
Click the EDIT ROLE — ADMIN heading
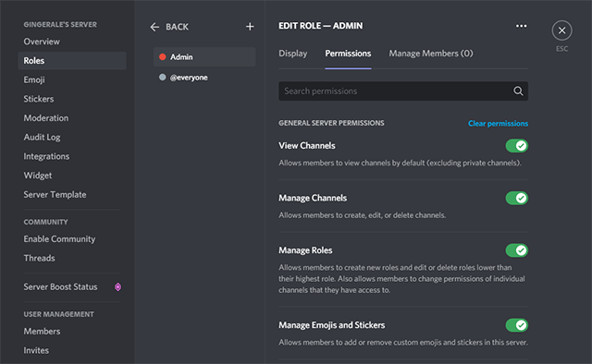(321, 26)
